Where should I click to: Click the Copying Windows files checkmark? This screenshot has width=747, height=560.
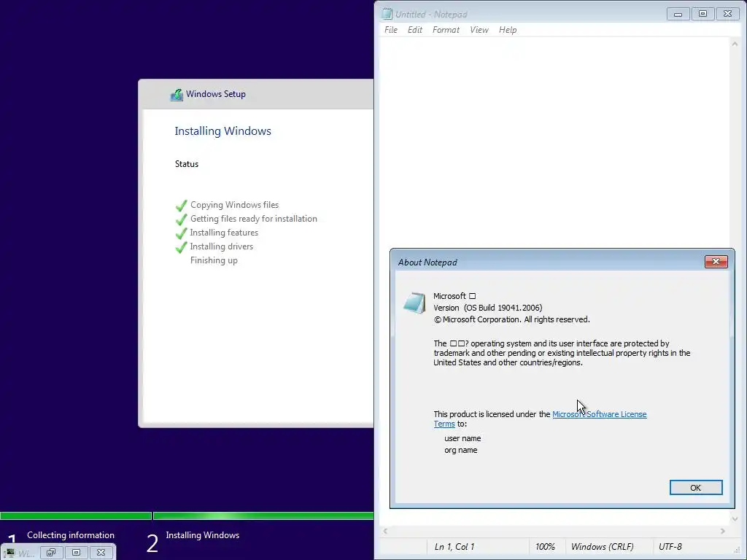coord(181,205)
